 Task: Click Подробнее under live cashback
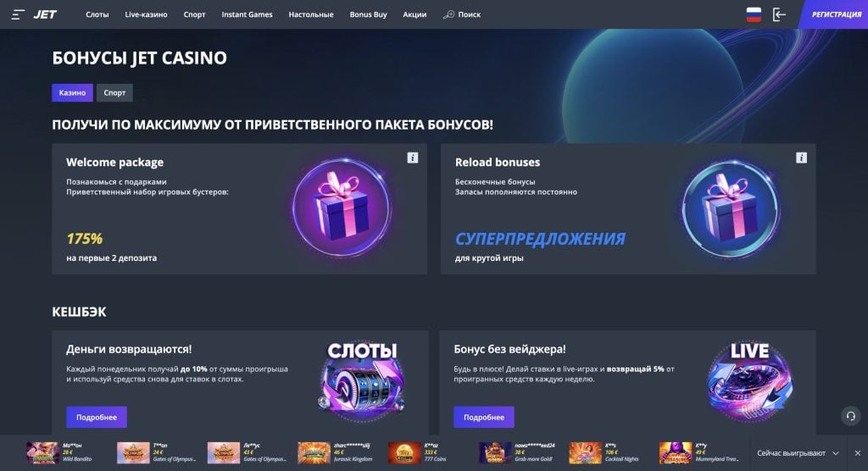[484, 418]
